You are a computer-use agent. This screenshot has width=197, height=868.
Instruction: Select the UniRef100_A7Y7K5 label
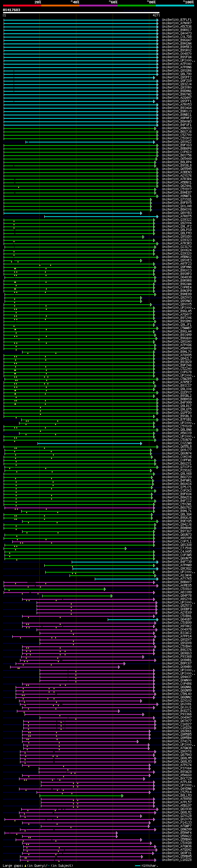pos(176,579)
